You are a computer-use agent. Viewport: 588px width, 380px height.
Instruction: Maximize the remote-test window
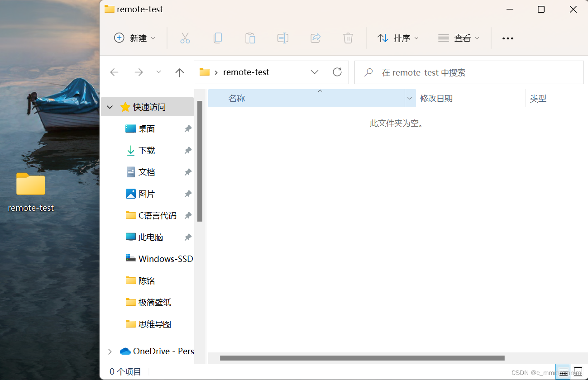[x=541, y=9]
